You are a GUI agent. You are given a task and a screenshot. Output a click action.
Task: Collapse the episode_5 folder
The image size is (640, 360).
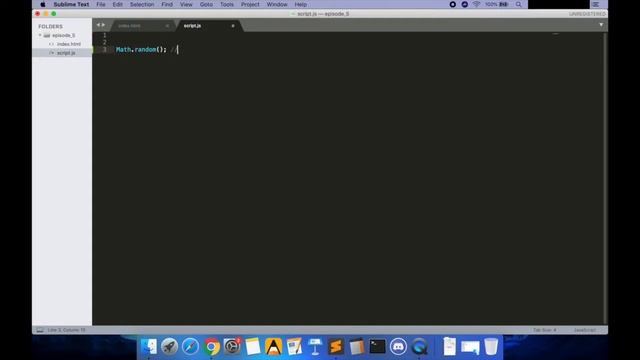[x=40, y=36]
